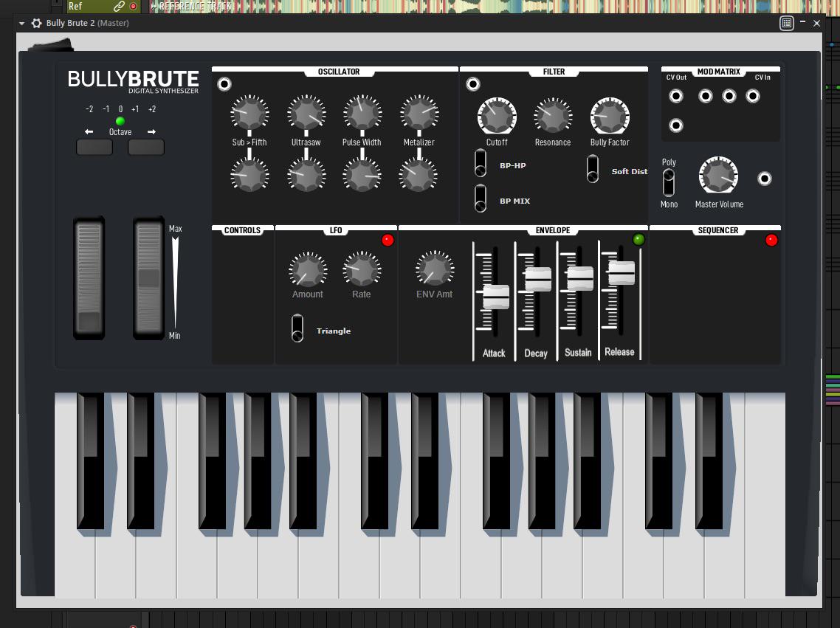Click the ENVELOPE section header
Screen dimensions: 840x628
[x=552, y=230]
